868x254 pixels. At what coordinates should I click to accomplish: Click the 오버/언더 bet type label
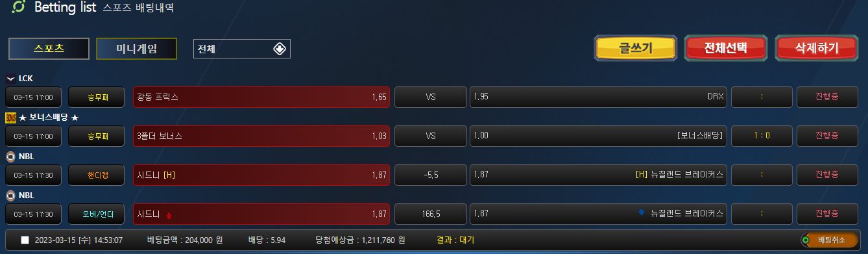tap(97, 214)
